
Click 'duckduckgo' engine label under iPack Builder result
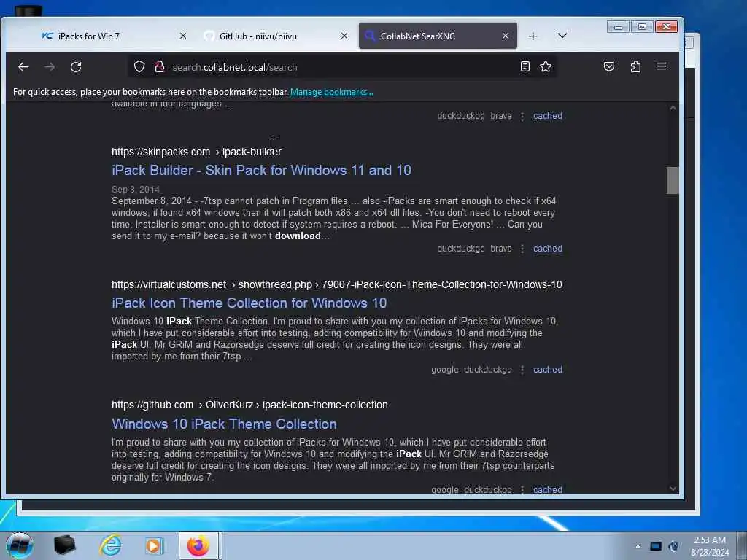click(461, 249)
